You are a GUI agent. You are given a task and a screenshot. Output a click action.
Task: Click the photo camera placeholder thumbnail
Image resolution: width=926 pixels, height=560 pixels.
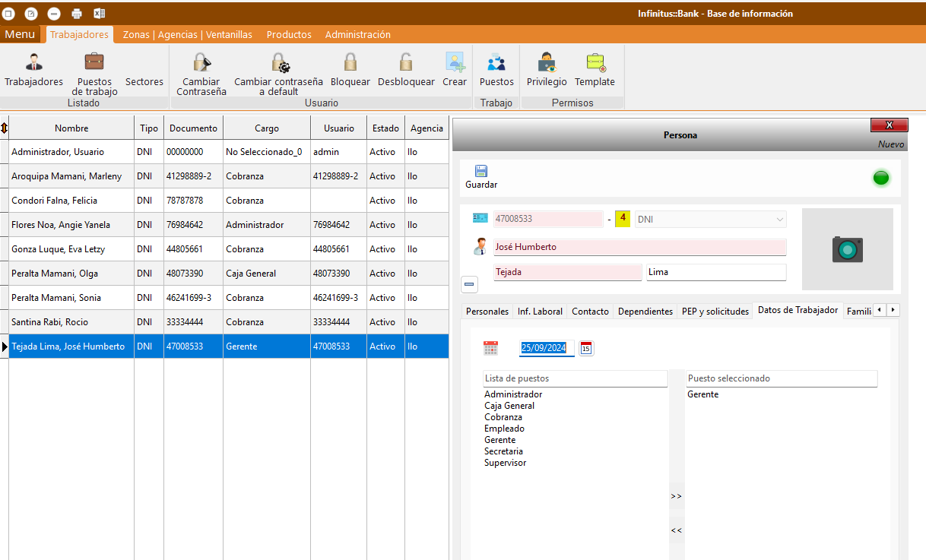coord(847,249)
